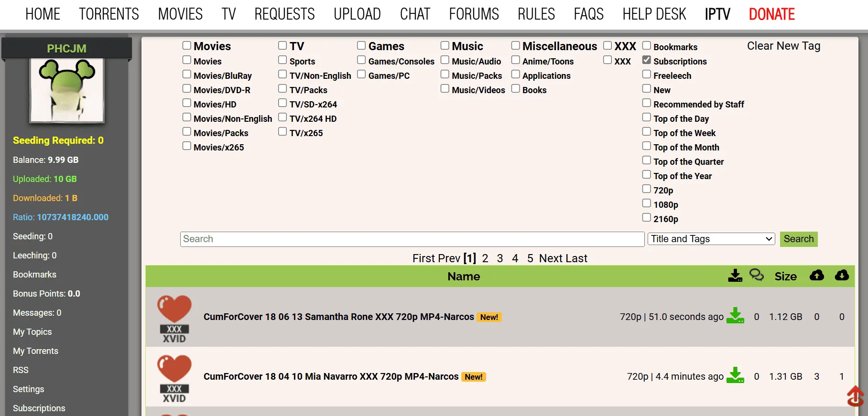Go to the MOVIES menu item
The height and width of the screenshot is (416, 868).
coord(180,14)
